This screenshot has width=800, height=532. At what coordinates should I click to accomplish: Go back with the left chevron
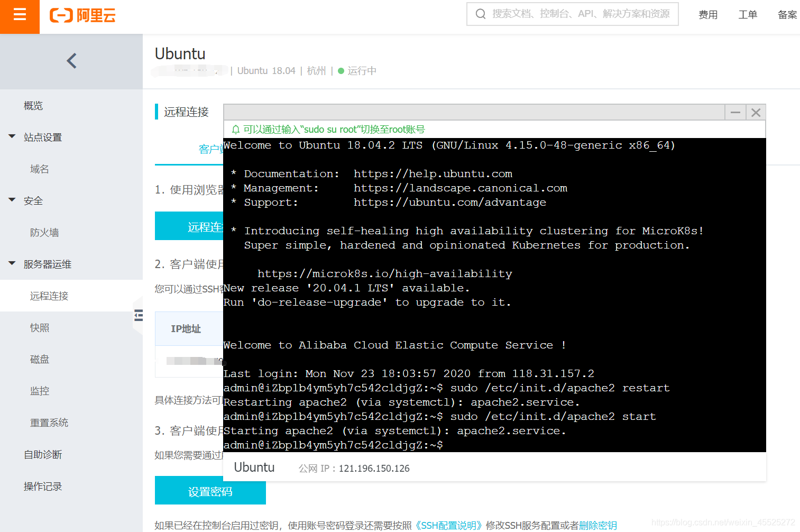coord(71,61)
